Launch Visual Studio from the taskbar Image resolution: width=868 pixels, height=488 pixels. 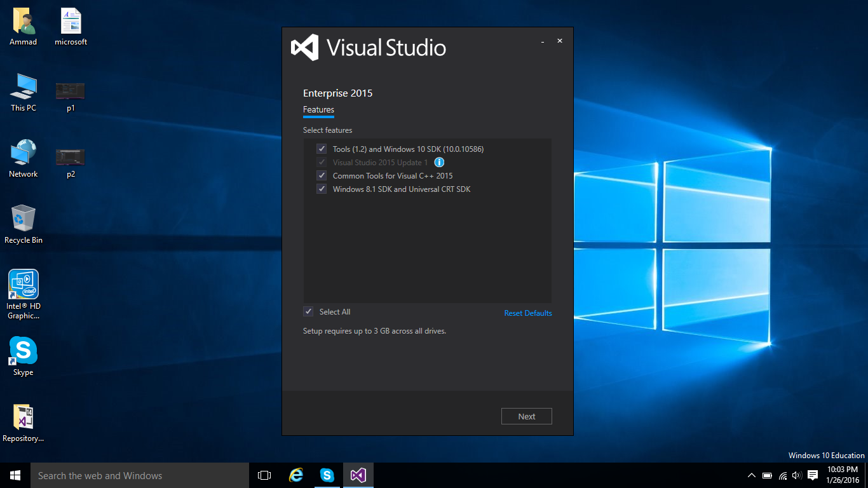pyautogui.click(x=358, y=475)
